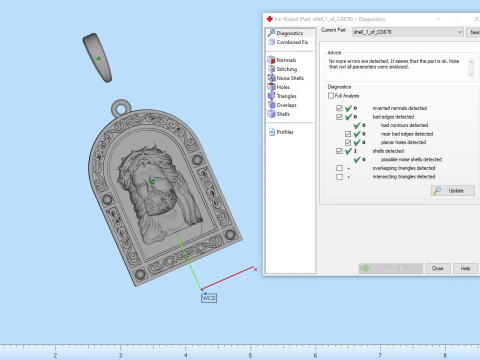480x360 pixels.
Task: Enable the Full Analysis checkbox
Action: (331, 96)
